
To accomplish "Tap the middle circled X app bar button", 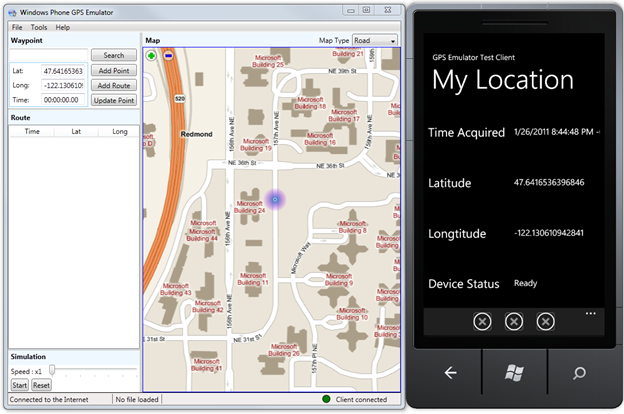I will (x=514, y=322).
